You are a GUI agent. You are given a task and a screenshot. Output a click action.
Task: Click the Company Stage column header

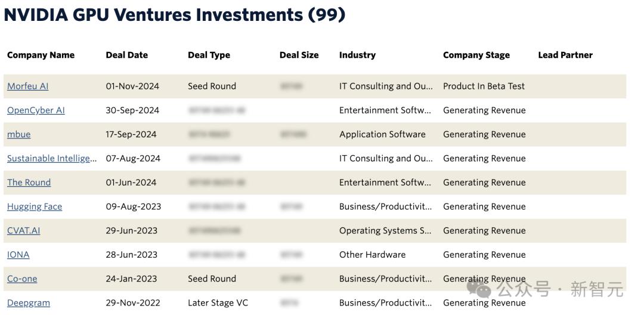tap(476, 55)
